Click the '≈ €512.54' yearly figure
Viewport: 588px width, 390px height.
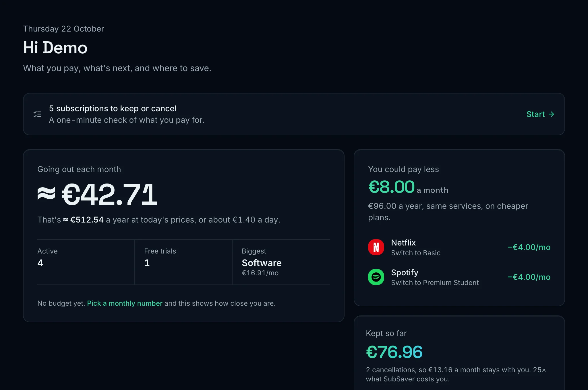tap(83, 220)
